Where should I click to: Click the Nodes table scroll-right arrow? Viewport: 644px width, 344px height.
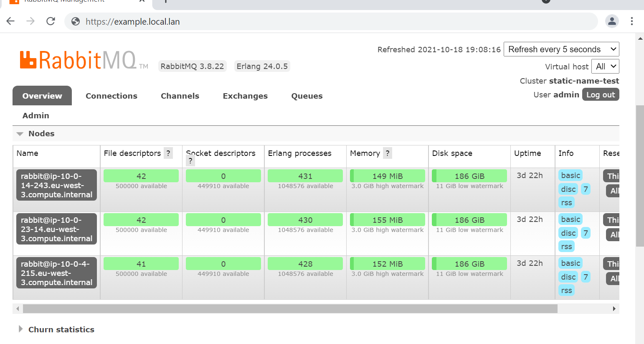pos(614,309)
